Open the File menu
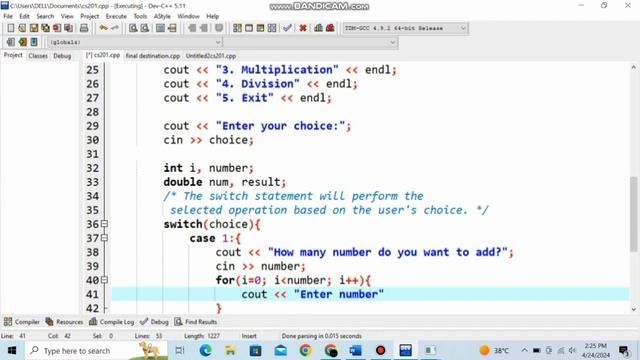The image size is (640, 360). pos(8,16)
